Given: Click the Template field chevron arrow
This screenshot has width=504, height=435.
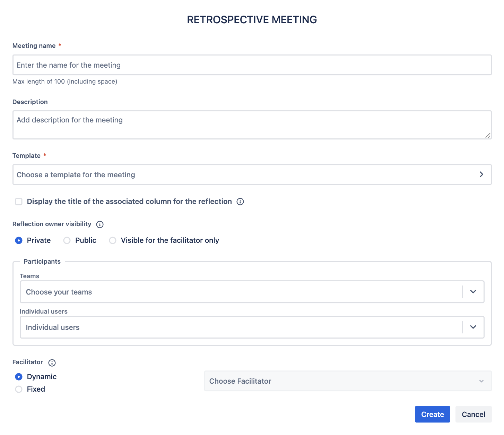Looking at the screenshot, I should click(481, 174).
